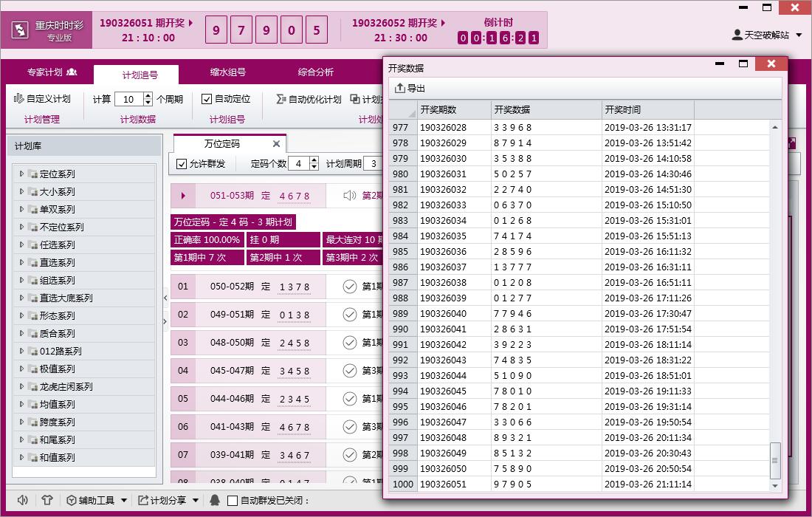Toggle the 自动群发已关闭 checkbox

(x=233, y=501)
